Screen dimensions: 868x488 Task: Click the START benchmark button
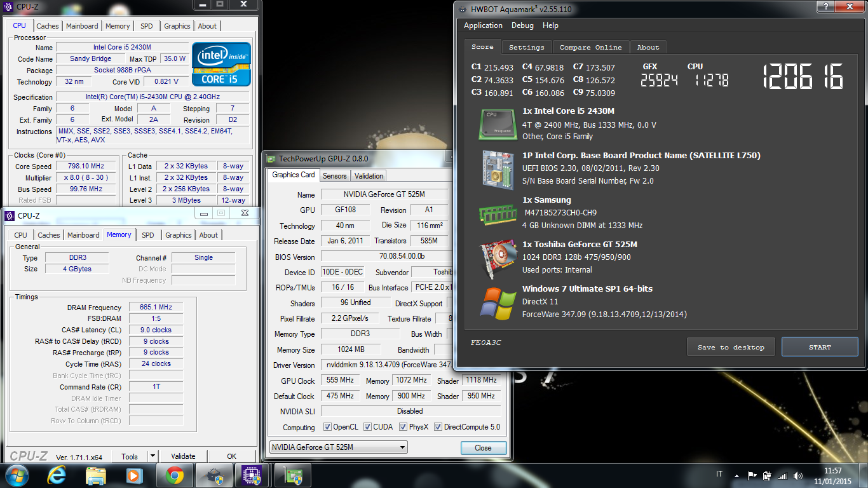(x=820, y=347)
